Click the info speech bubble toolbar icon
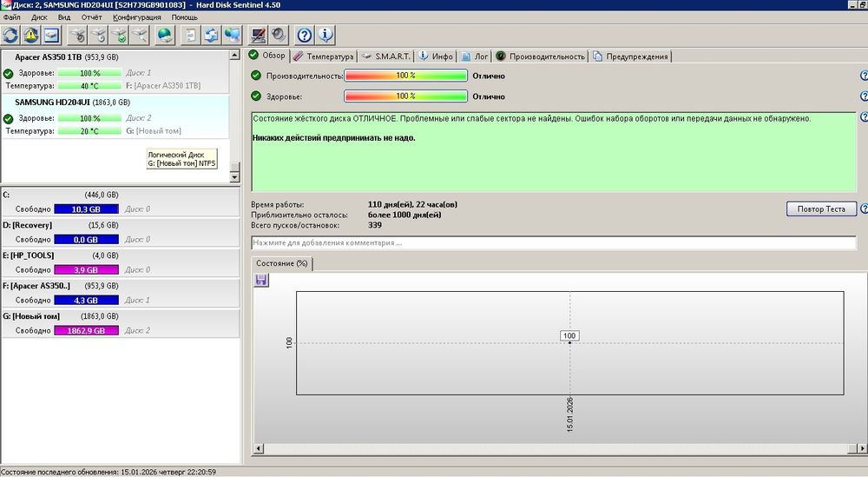The height and width of the screenshot is (477, 868). (x=325, y=36)
